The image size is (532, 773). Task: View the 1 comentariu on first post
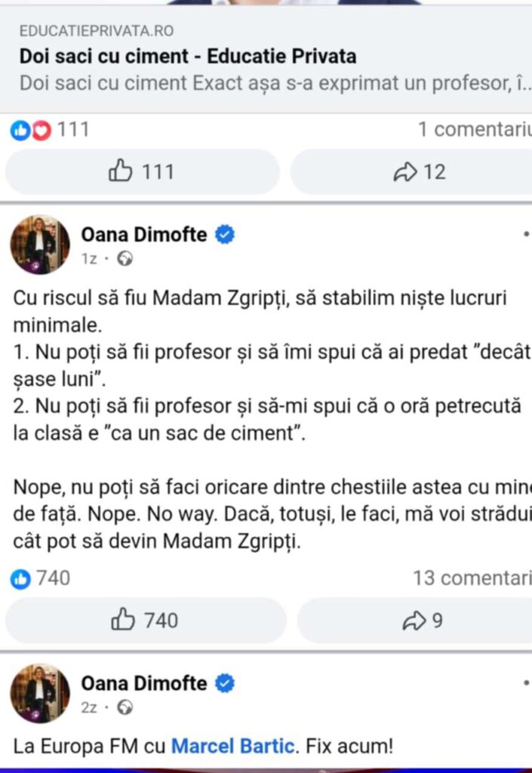474,130
